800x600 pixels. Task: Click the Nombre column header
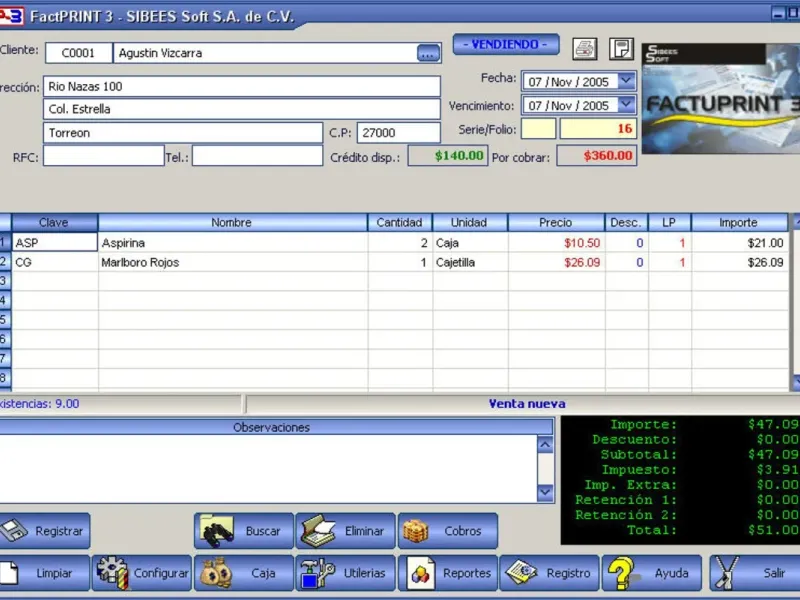(233, 222)
